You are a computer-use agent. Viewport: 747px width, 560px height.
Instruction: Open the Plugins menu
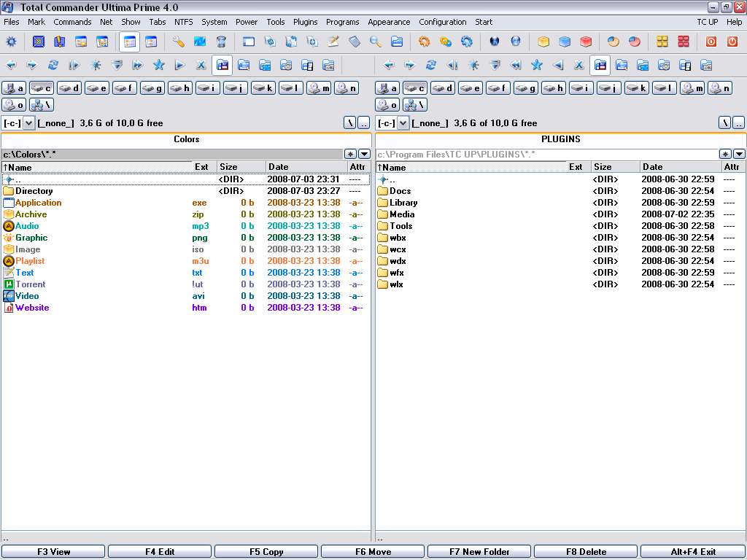(x=305, y=22)
